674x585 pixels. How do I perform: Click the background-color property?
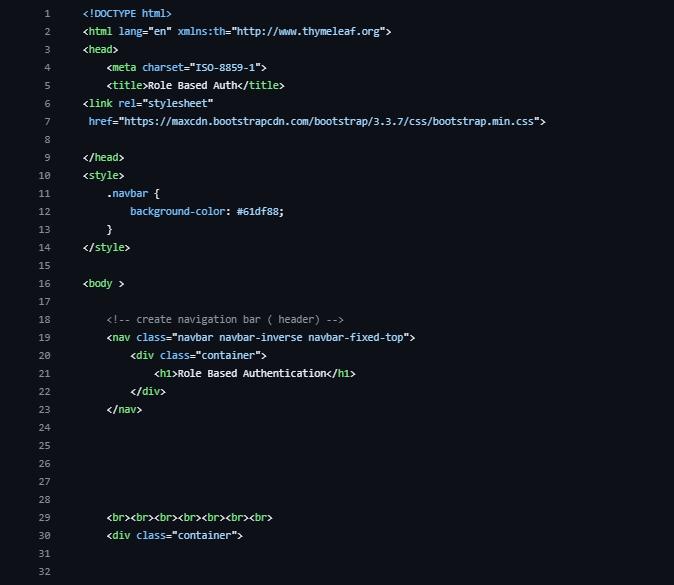(178, 211)
